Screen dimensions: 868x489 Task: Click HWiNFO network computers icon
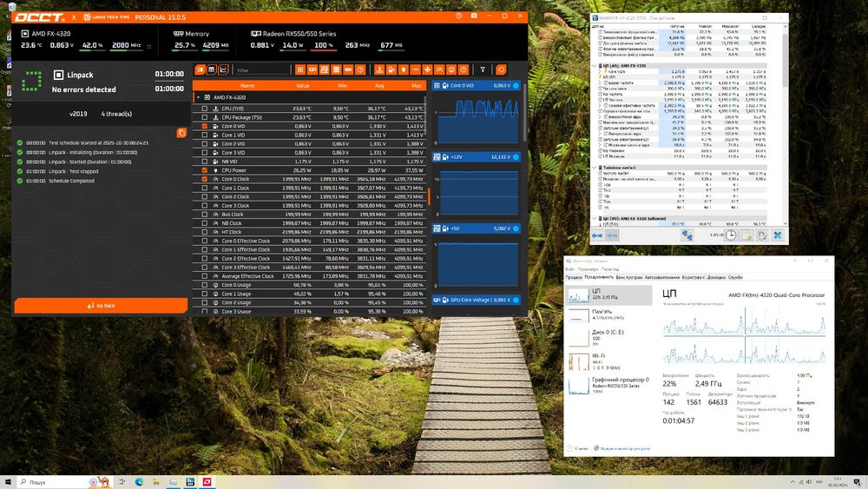click(687, 235)
